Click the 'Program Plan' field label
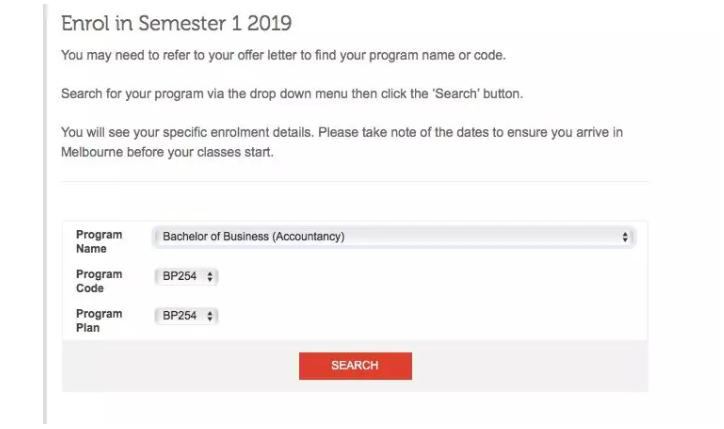724x429 pixels. [x=99, y=321]
